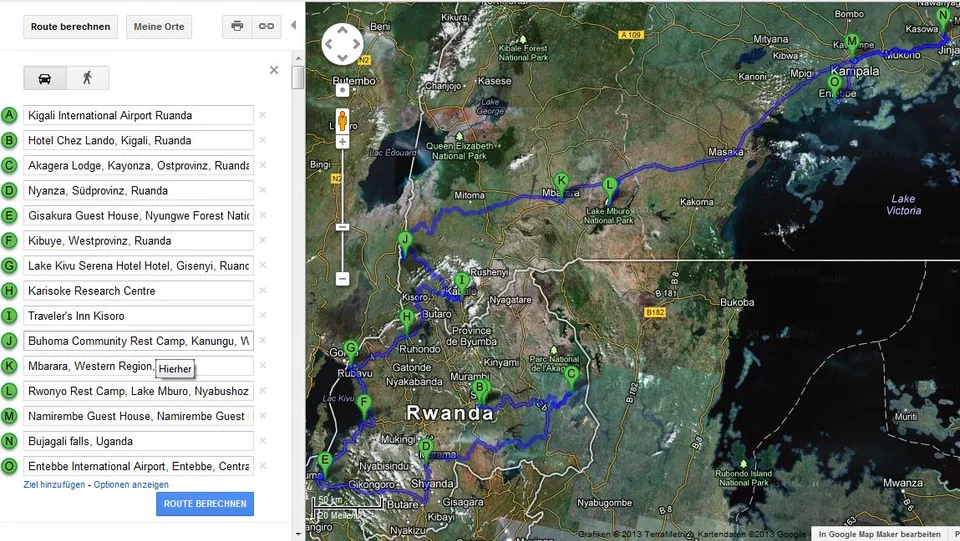
Task: Click the blue ROUTE BERECHNEN button
Action: pos(204,504)
